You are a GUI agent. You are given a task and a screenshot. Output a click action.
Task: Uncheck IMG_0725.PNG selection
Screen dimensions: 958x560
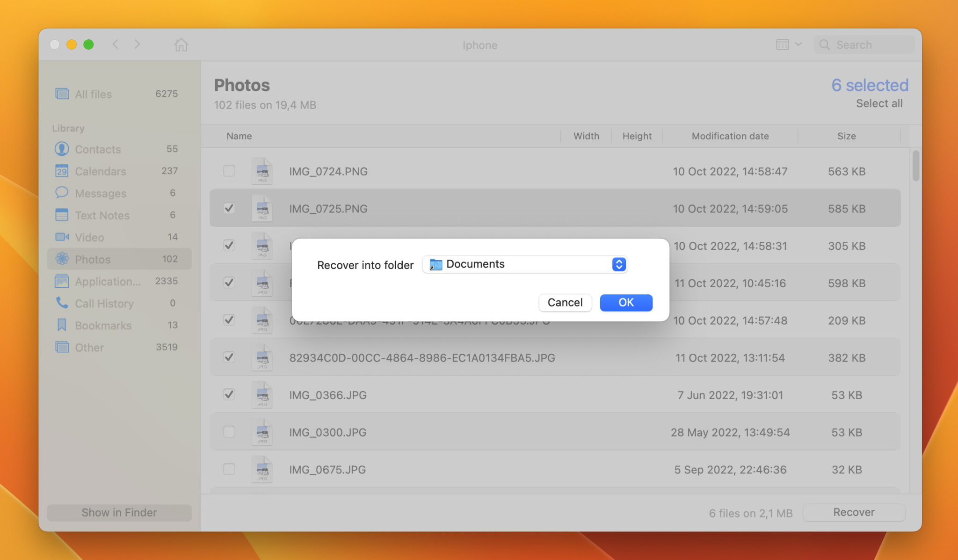point(229,208)
